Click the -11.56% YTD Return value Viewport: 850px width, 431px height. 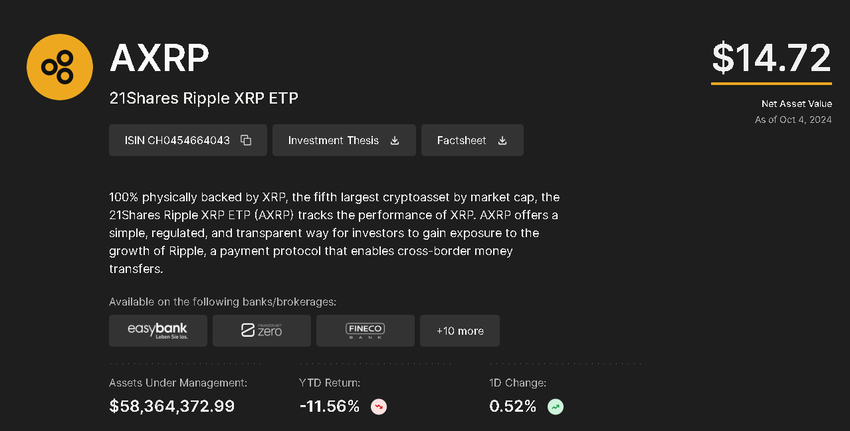[329, 406]
